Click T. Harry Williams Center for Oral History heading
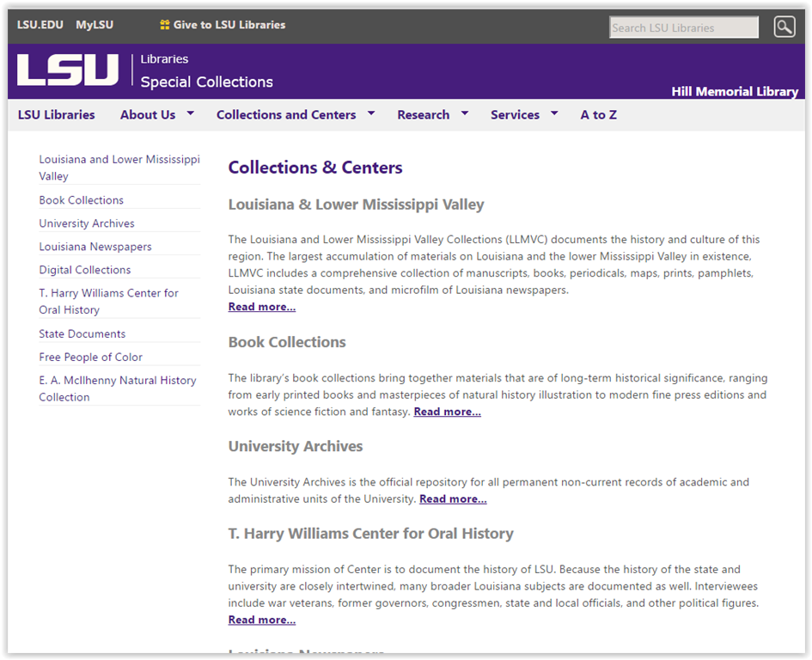812x660 pixels. coord(371,534)
